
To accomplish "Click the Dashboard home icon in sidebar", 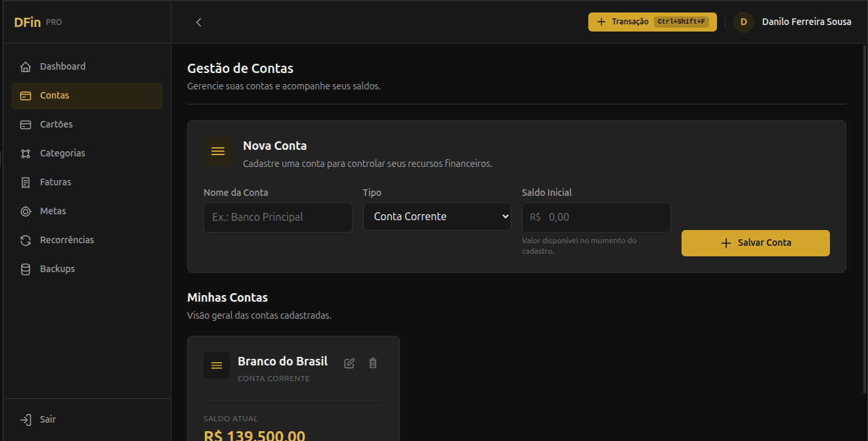I will [26, 66].
